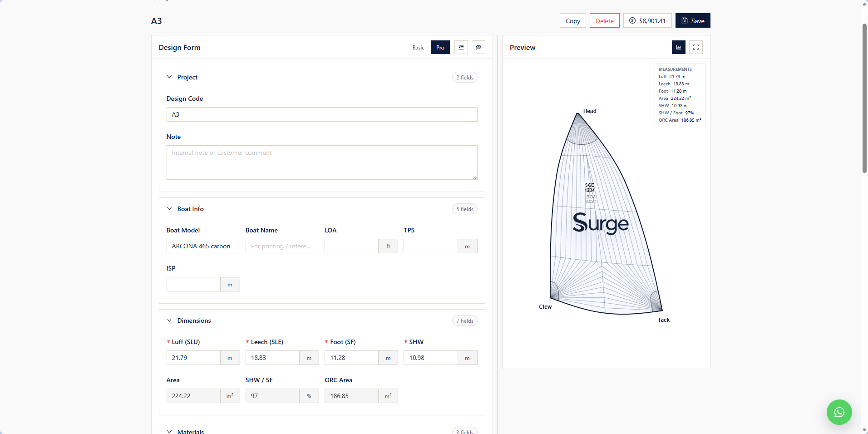Click the Clew label on sail preview
The image size is (868, 434).
(x=545, y=307)
